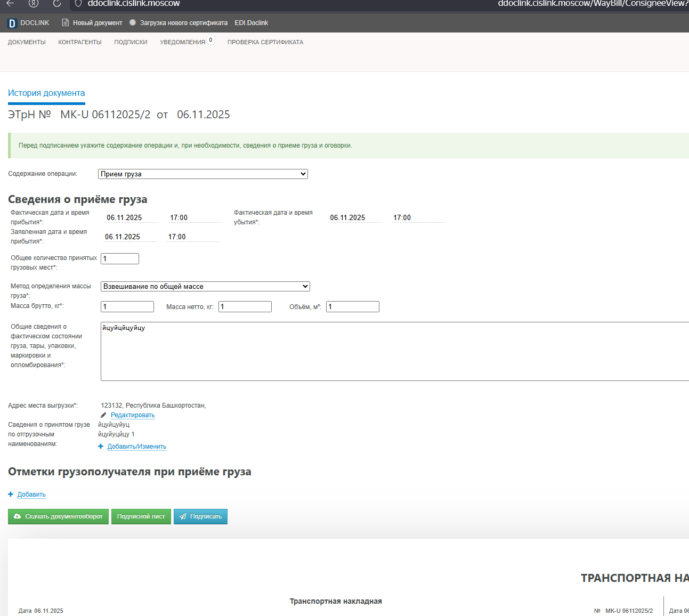Viewport: 689px width, 616px height.
Task: Open the DOCLINK home logo
Action: coord(28,23)
